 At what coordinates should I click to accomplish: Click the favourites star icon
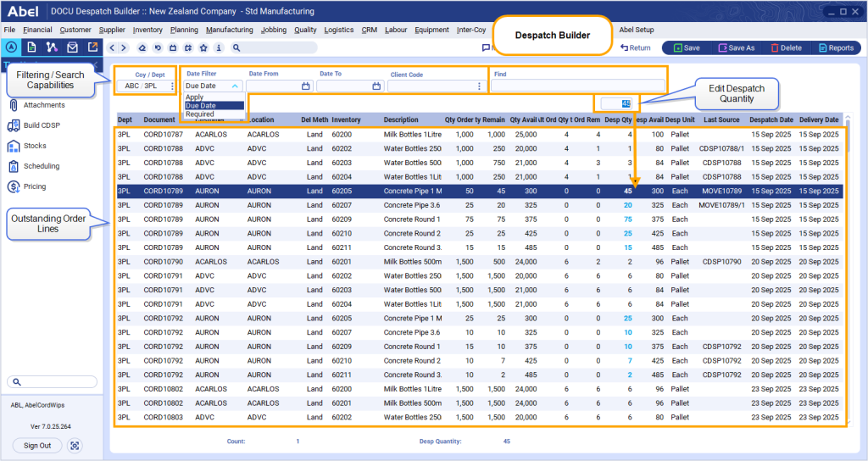tap(203, 48)
